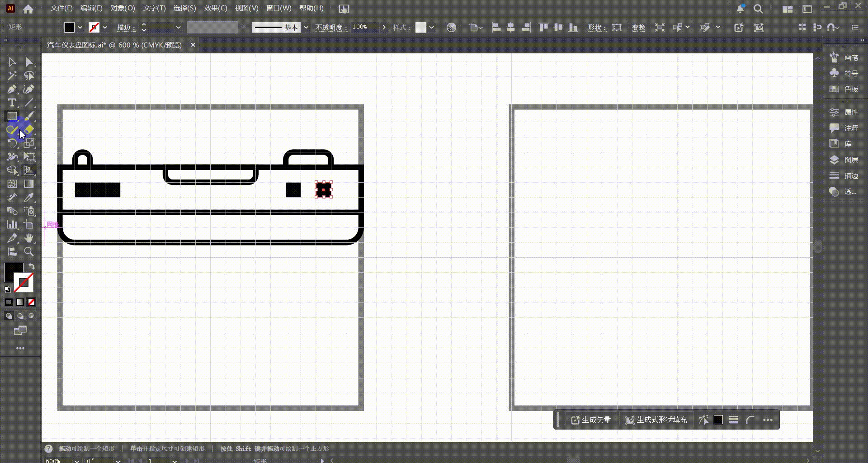Screen dimensions: 868x463
Task: Pick the Eyedropper tool
Action: pyautogui.click(x=29, y=198)
